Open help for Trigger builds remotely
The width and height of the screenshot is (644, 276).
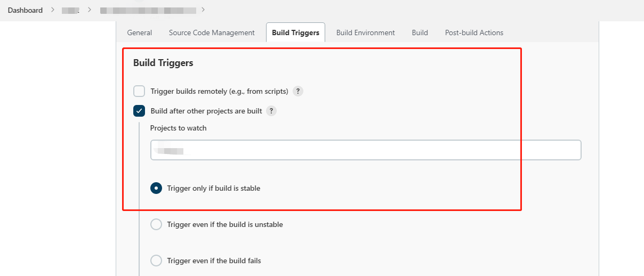coord(298,91)
